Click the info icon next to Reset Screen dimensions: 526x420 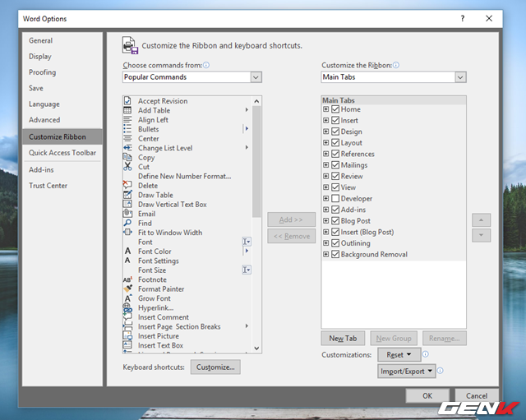click(x=426, y=354)
